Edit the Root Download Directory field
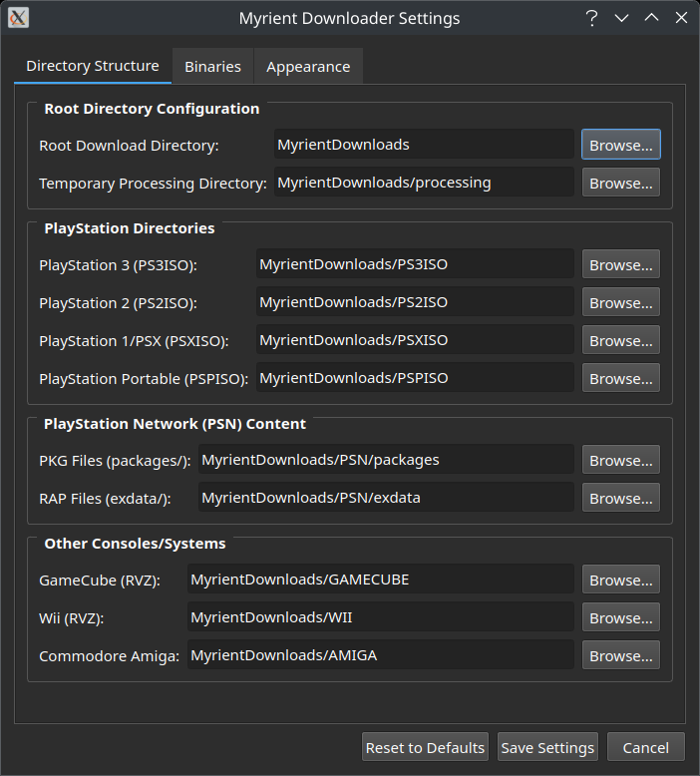 click(x=424, y=145)
